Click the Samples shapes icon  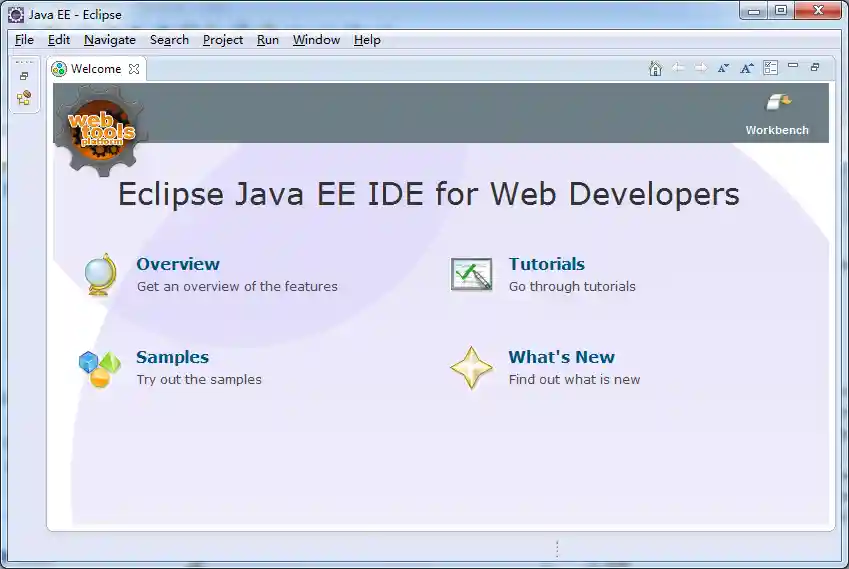[x=100, y=369]
